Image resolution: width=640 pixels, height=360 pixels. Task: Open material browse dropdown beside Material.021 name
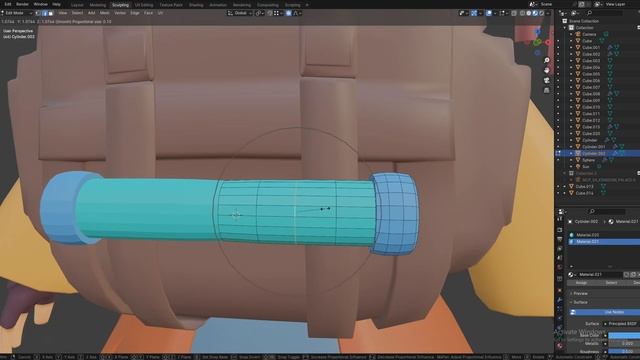coord(572,275)
